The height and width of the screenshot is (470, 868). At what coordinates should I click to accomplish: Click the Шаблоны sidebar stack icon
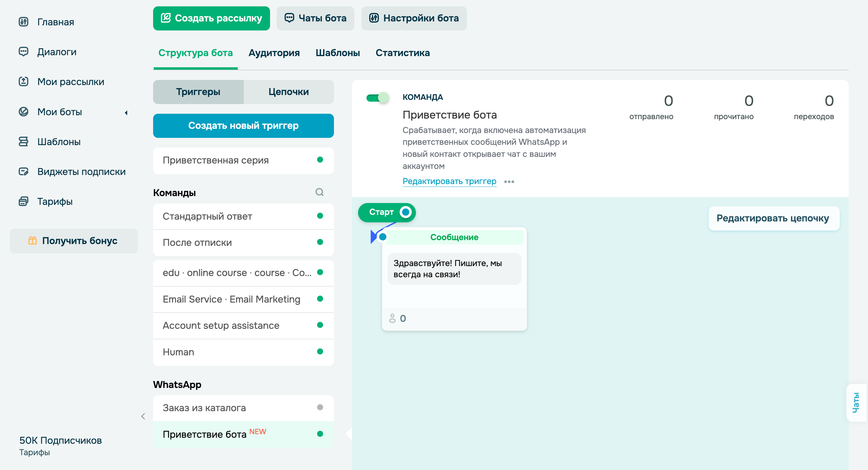(23, 141)
